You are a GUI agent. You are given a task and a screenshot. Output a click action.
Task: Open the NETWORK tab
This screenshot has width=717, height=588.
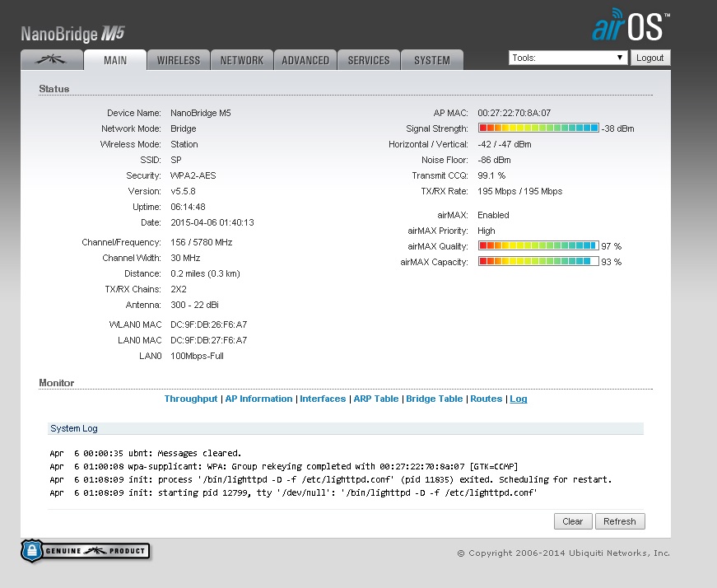click(242, 60)
